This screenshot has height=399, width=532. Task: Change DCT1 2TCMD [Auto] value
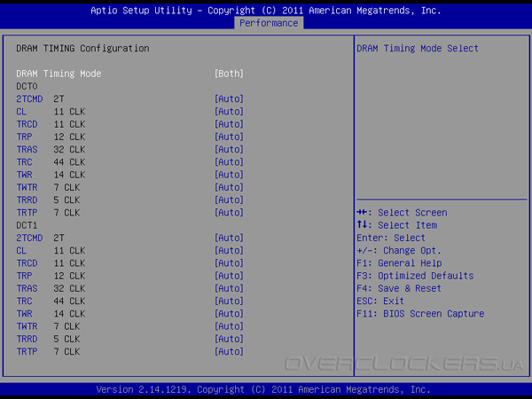tap(229, 238)
